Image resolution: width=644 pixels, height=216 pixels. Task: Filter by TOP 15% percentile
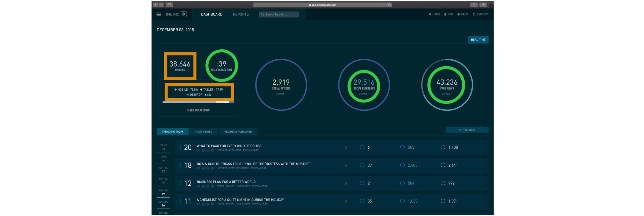(163, 181)
